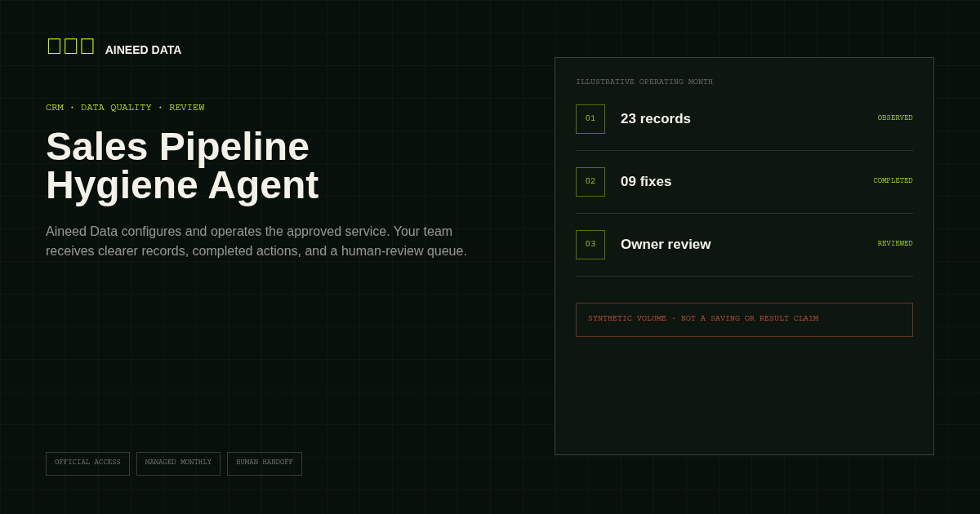
Task: Click the Human Handoff tag
Action: pyautogui.click(x=265, y=463)
